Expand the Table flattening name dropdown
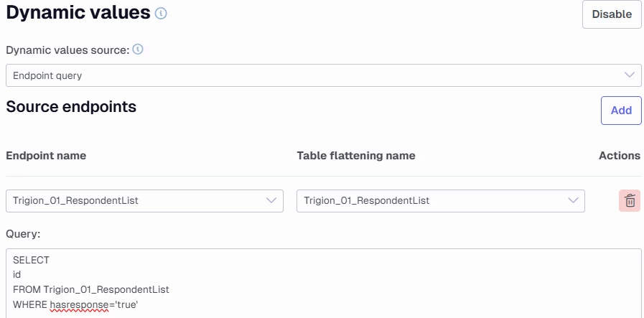Viewport: 644px width, 318px height. 439,201
